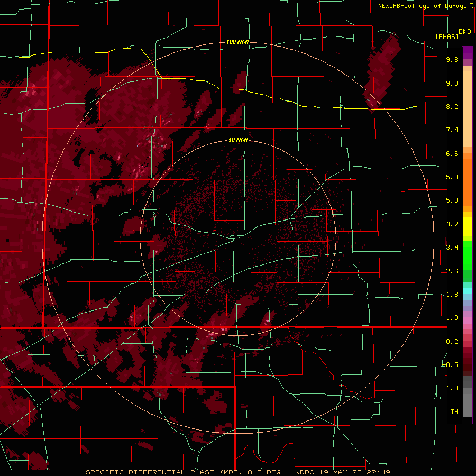Click the TH threshold label on the scale
The image size is (476, 476).
454,412
